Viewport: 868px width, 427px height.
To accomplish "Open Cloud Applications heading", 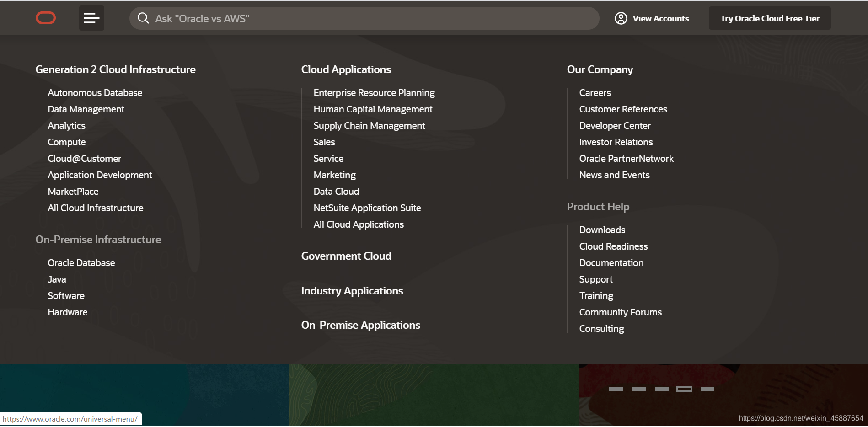I will [346, 69].
